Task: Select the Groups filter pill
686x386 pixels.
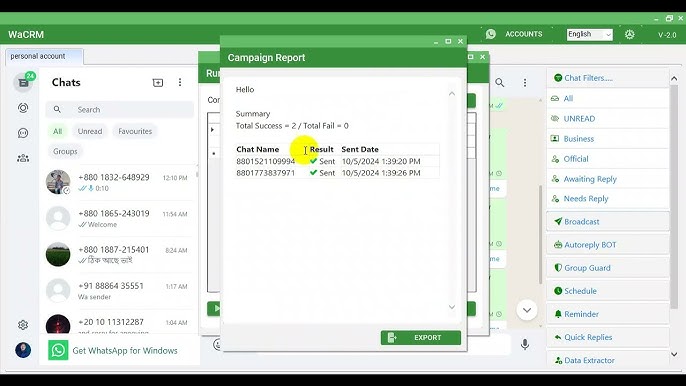Action: pyautogui.click(x=65, y=151)
